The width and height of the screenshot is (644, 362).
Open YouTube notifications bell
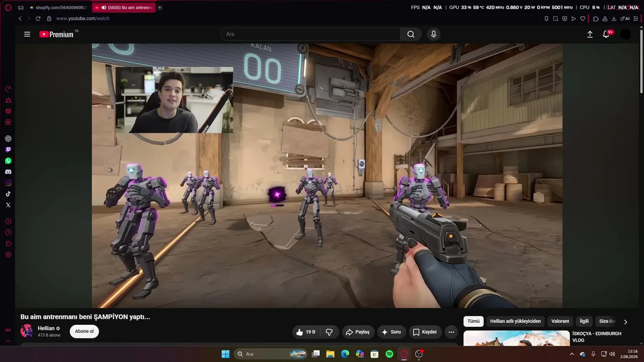click(606, 34)
